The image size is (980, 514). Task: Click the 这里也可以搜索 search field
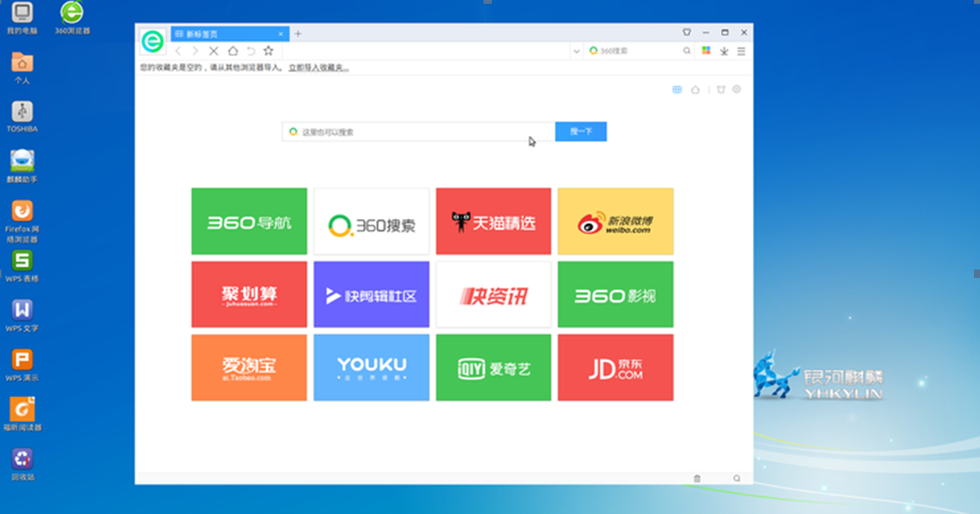coord(418,131)
